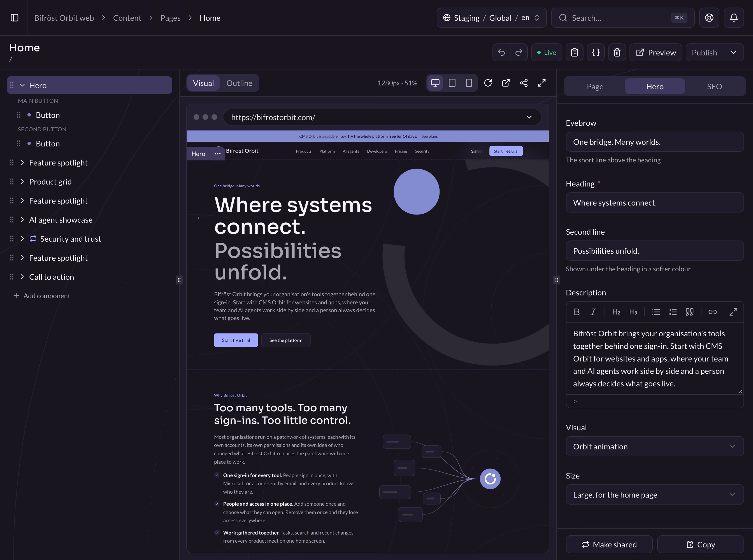Image resolution: width=753 pixels, height=560 pixels.
Task: Toggle bold in Description editor
Action: 576,312
